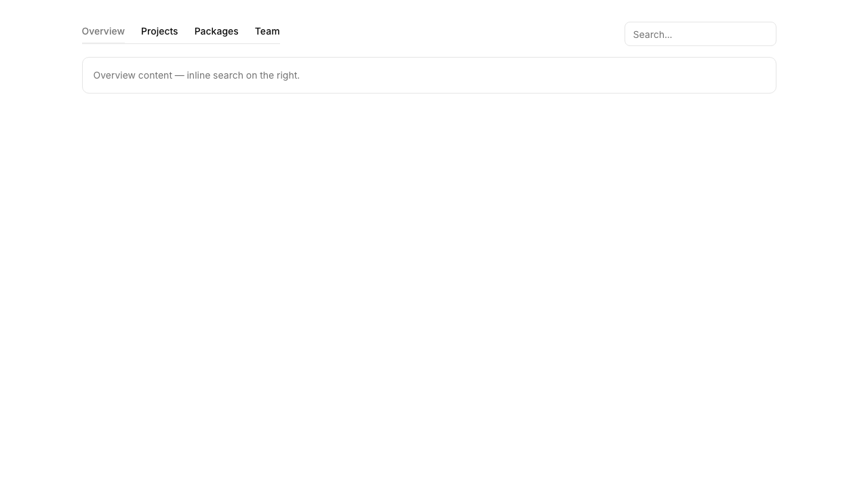Select the tab strip separator line

click(x=203, y=43)
